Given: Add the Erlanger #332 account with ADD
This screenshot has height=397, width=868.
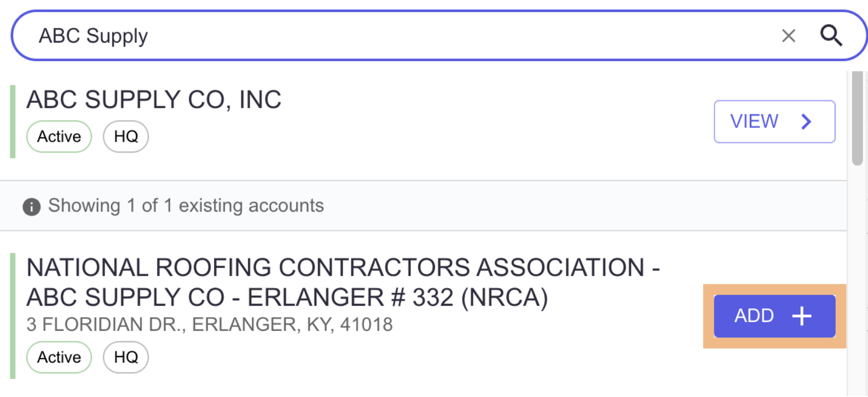Looking at the screenshot, I should [774, 316].
